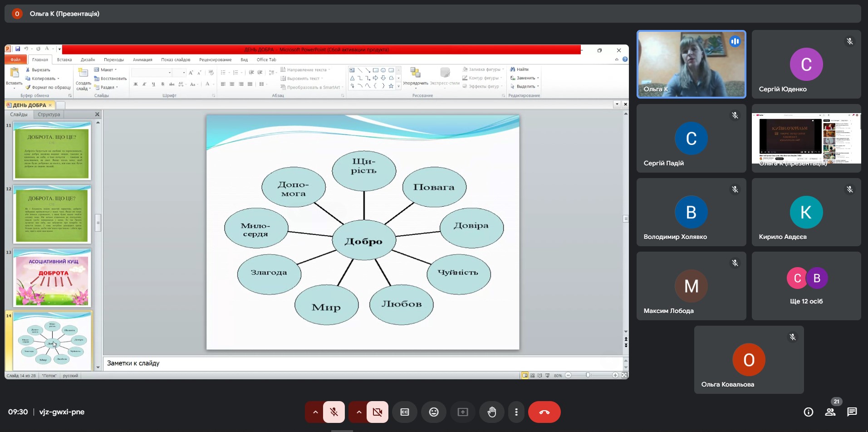Open the emoji reactions panel
This screenshot has height=432, width=868.
[434, 412]
